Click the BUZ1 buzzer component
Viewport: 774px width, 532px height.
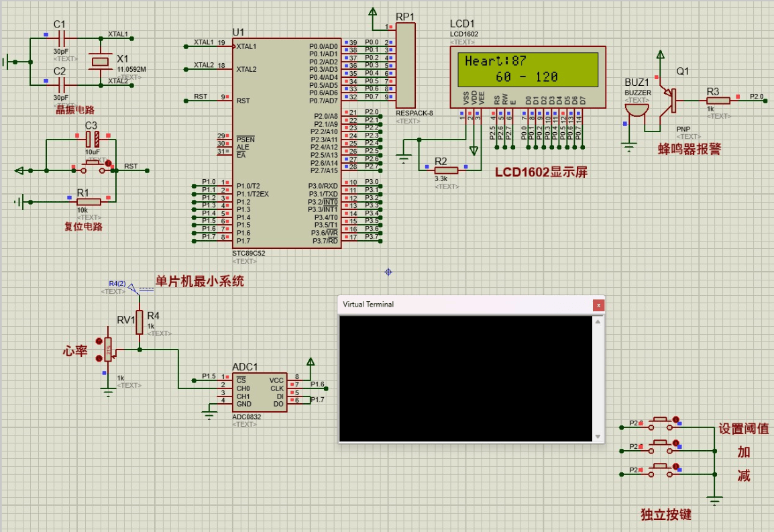[637, 109]
